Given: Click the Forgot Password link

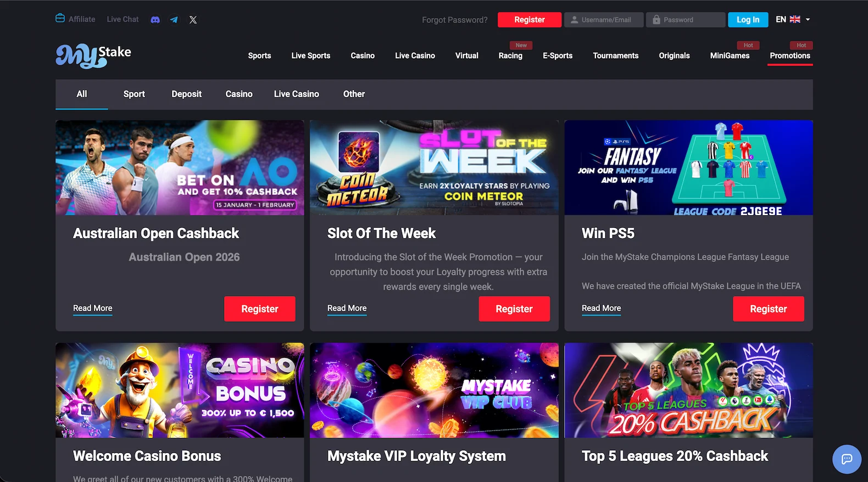Looking at the screenshot, I should (454, 20).
